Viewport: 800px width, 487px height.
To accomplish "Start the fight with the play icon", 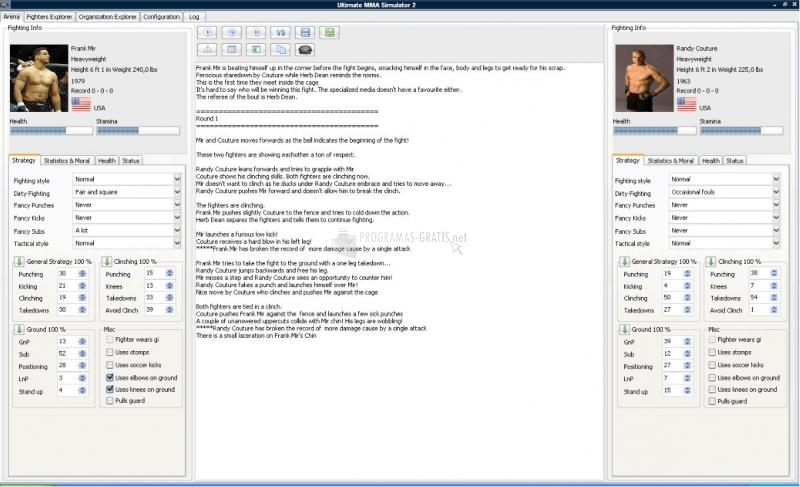I will click(207, 33).
